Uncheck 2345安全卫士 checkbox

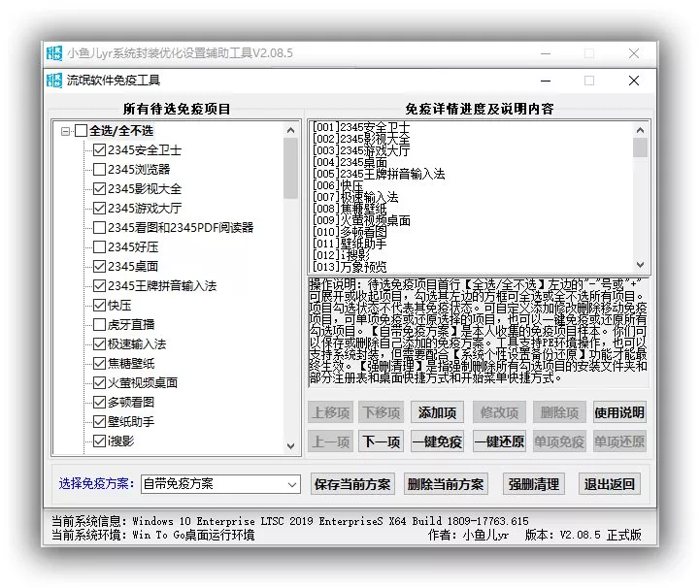pyautogui.click(x=99, y=149)
